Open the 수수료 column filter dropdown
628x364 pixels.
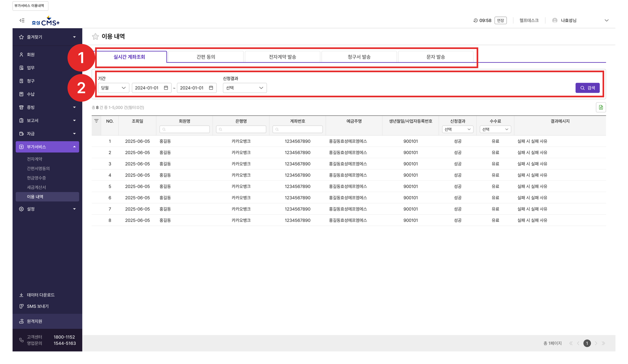495,129
